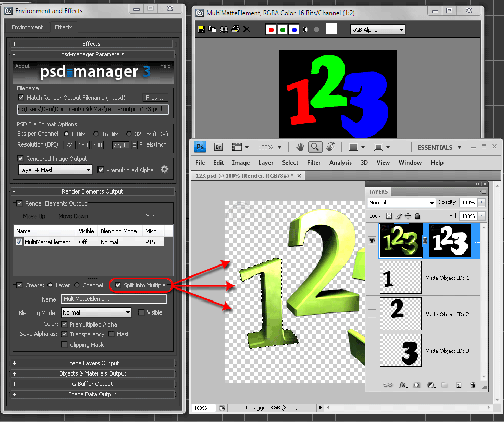This screenshot has height=422, width=504.
Task: Click the lock transparent pixels icon
Action: coord(389,216)
